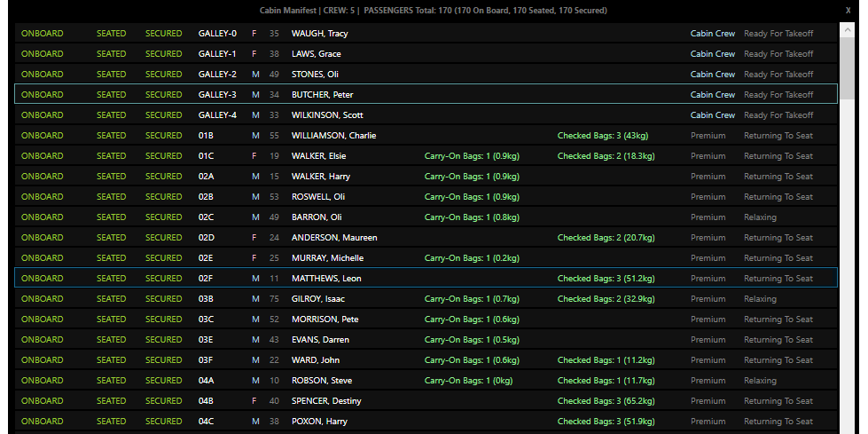Select the WAUGH, Tracy crew row

[426, 33]
